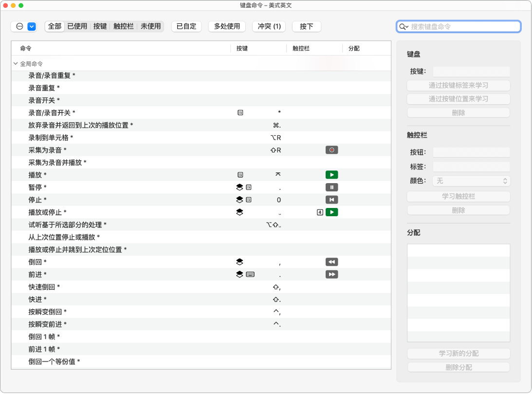Toggle the 已自定 filter

[x=186, y=26]
